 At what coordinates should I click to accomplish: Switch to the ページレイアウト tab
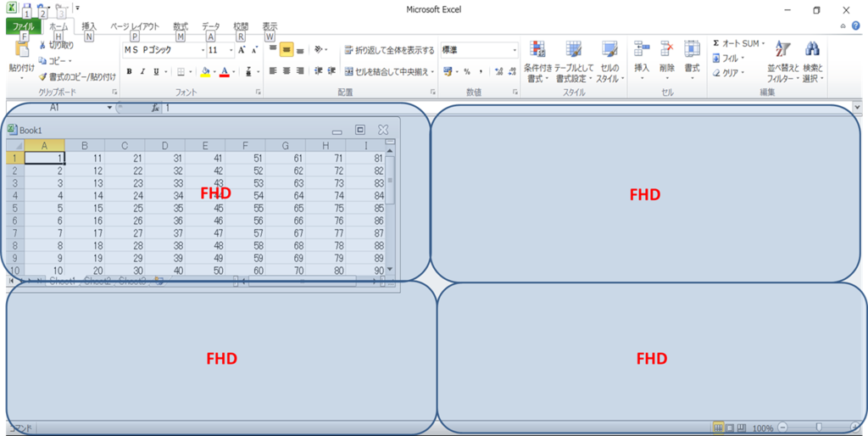tap(135, 26)
